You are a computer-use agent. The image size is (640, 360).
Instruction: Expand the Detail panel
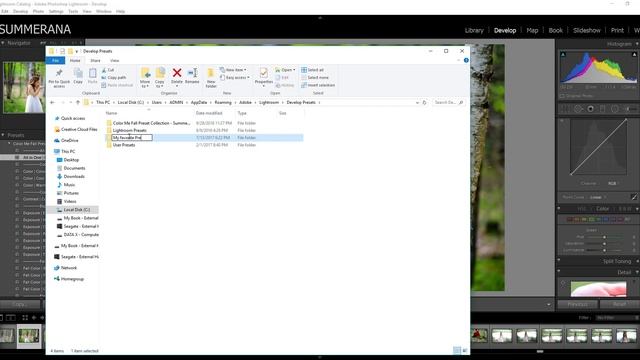637,272
